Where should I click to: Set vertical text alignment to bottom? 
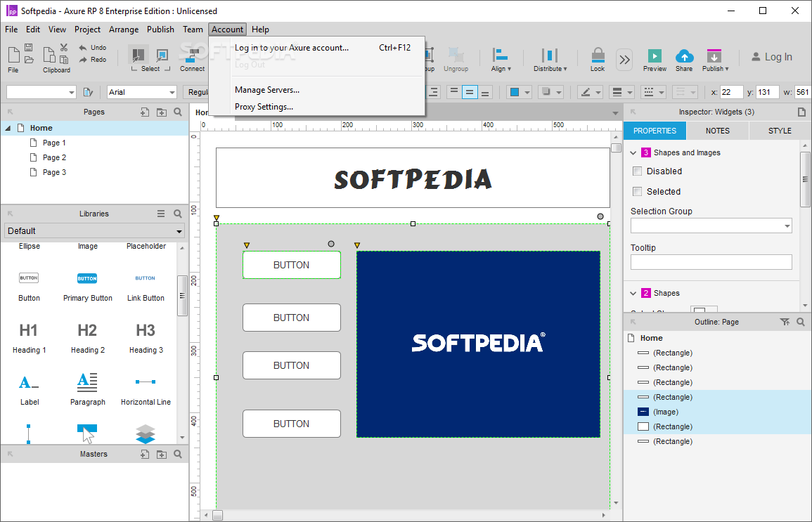pyautogui.click(x=485, y=92)
